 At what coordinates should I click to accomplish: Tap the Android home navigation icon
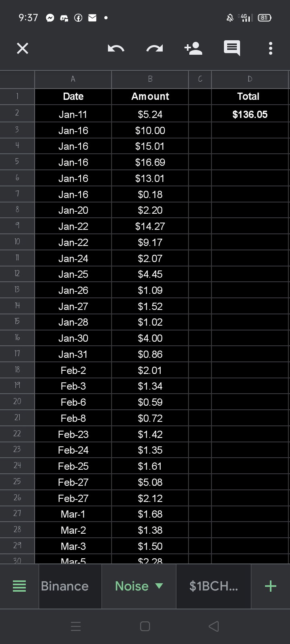click(145, 626)
